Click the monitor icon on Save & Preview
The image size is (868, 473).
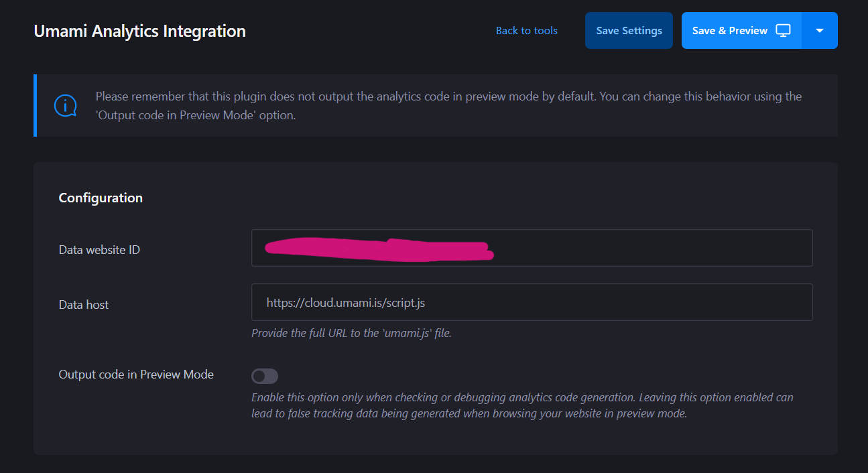coord(783,30)
